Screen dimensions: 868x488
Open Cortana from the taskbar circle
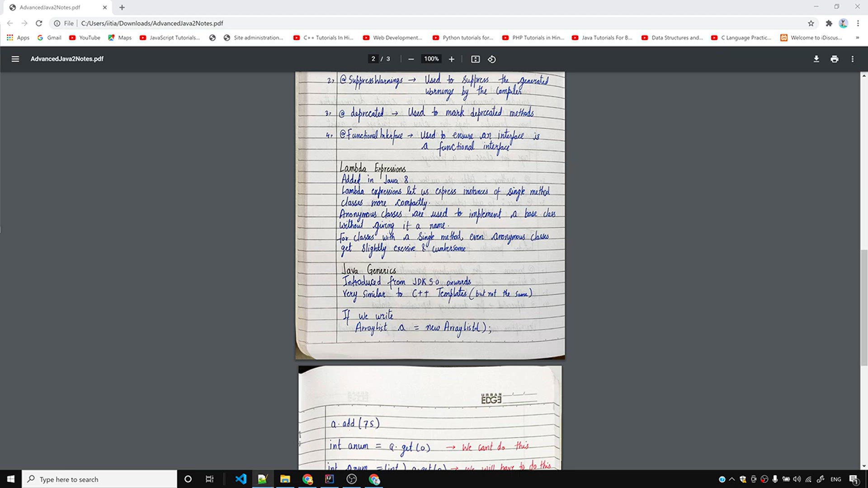(188, 479)
